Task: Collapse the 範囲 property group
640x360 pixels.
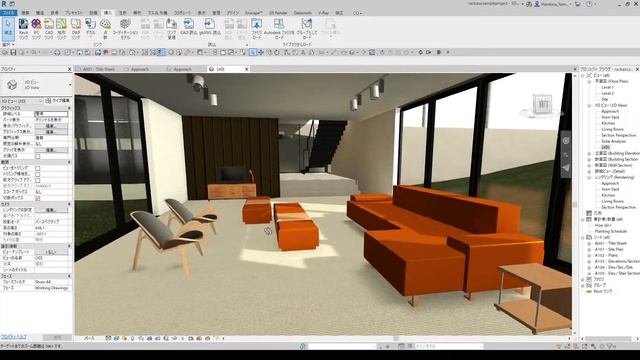Action: 69,162
